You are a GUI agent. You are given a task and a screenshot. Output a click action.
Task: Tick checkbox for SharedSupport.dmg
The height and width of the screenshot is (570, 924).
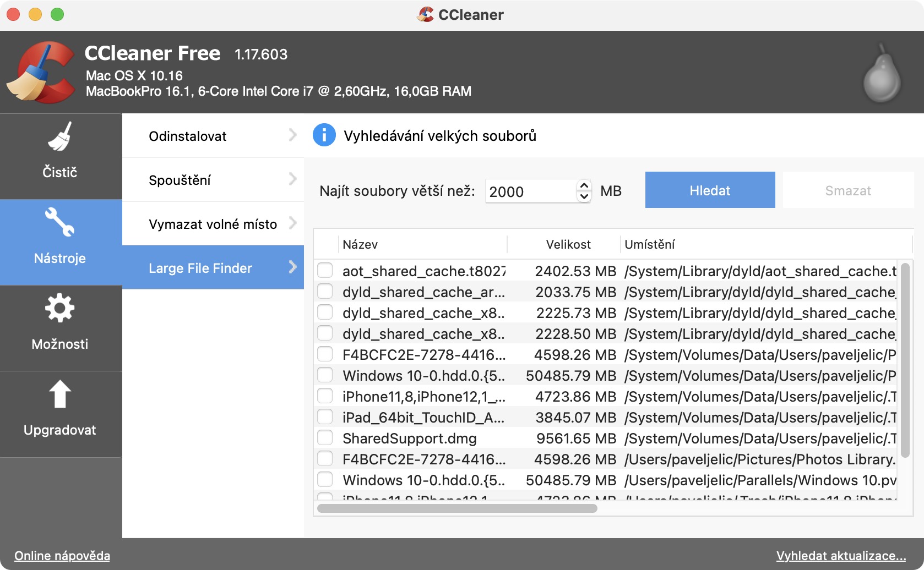click(x=325, y=438)
